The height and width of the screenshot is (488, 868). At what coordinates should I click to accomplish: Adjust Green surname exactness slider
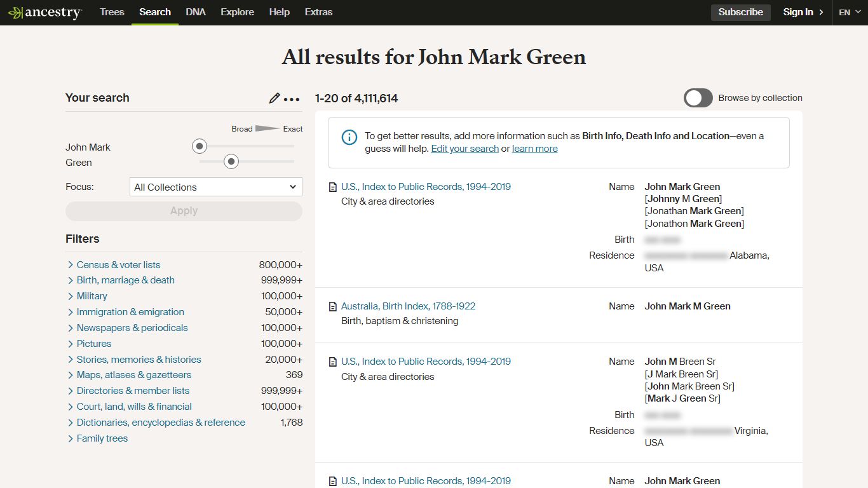pos(231,162)
